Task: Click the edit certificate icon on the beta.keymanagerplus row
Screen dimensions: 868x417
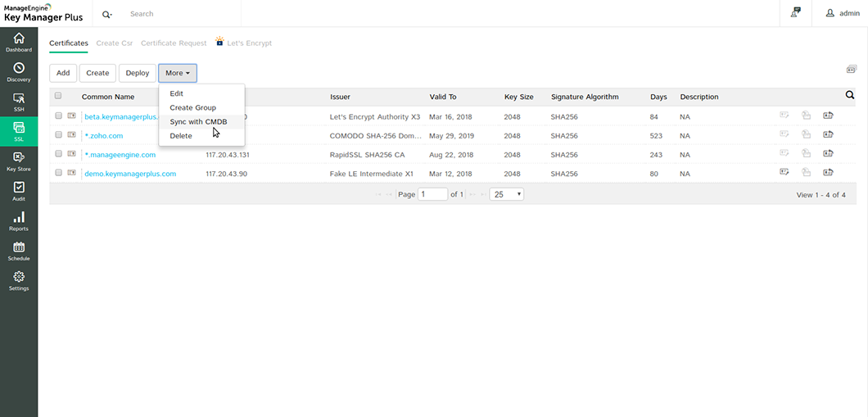Action: tap(784, 116)
